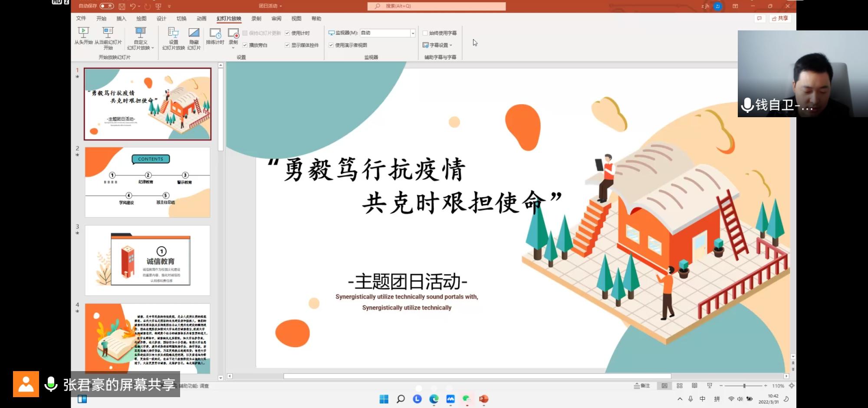Expand Custom Slide Show dropdown
The image size is (868, 408).
pos(140,38)
